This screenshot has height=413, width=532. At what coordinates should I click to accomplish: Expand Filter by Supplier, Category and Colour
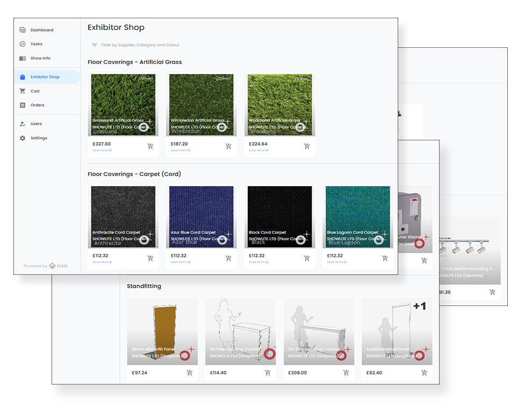click(140, 45)
